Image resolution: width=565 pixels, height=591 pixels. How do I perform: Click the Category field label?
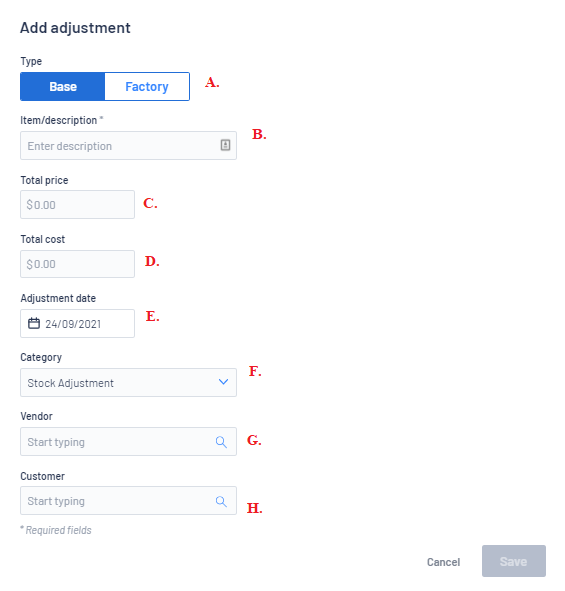pos(41,357)
